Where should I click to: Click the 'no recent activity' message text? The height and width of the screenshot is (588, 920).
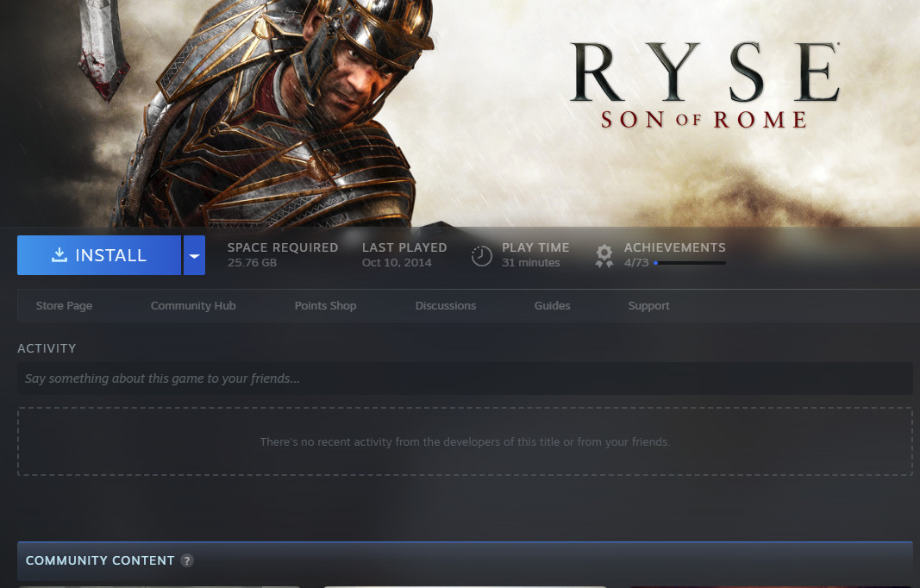(465, 442)
